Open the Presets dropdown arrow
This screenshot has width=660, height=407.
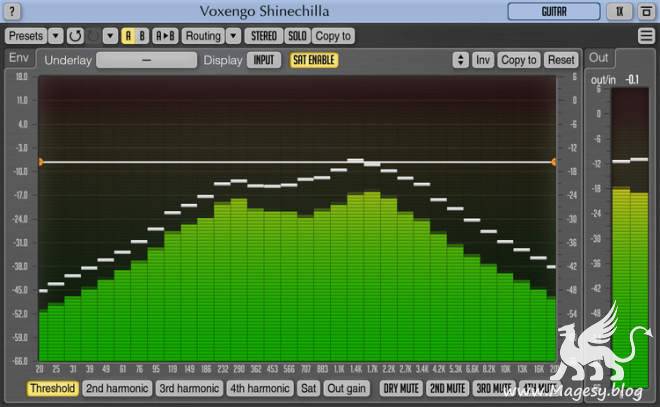coord(56,36)
